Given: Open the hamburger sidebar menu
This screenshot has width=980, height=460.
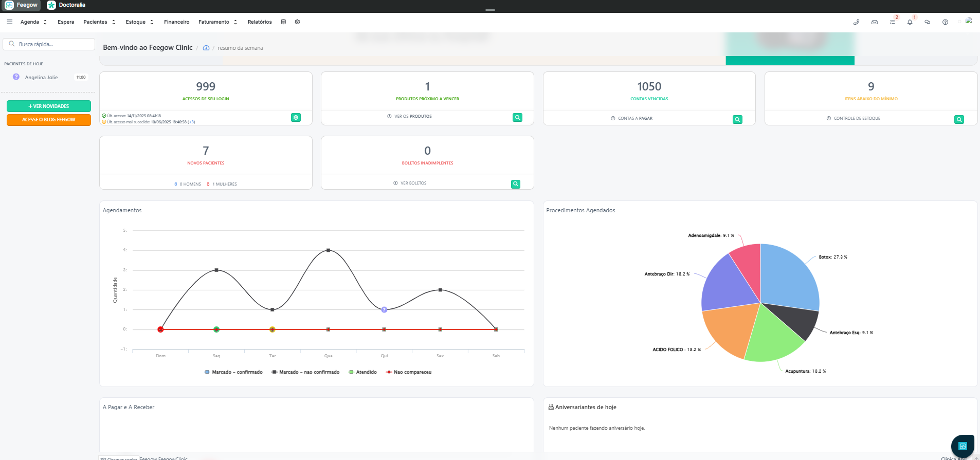Looking at the screenshot, I should click(x=9, y=22).
